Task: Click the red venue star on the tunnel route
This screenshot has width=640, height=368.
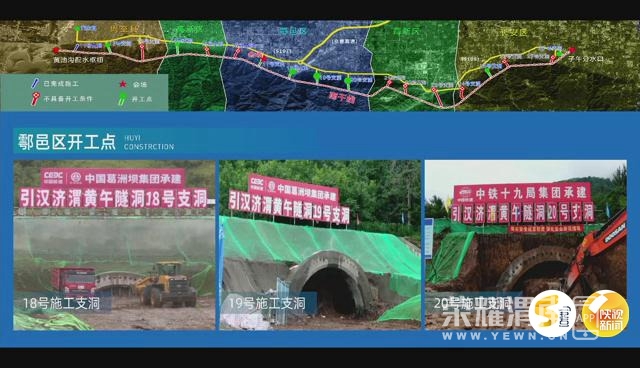Action: click(264, 58)
